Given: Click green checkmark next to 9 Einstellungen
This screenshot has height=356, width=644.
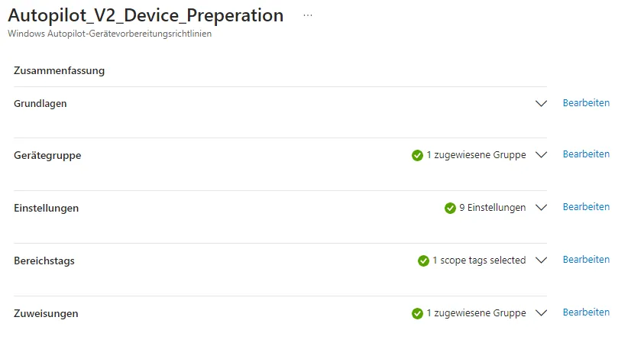Looking at the screenshot, I should coord(450,208).
